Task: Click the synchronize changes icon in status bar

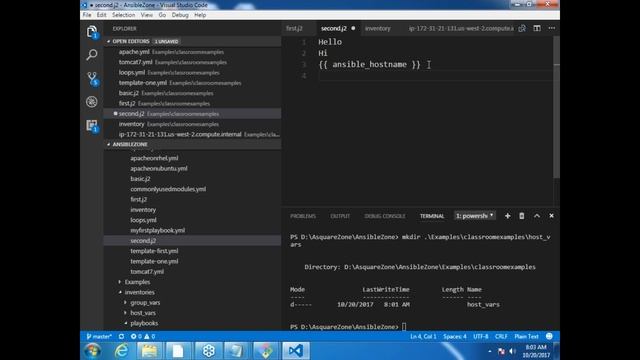Action: (121, 336)
